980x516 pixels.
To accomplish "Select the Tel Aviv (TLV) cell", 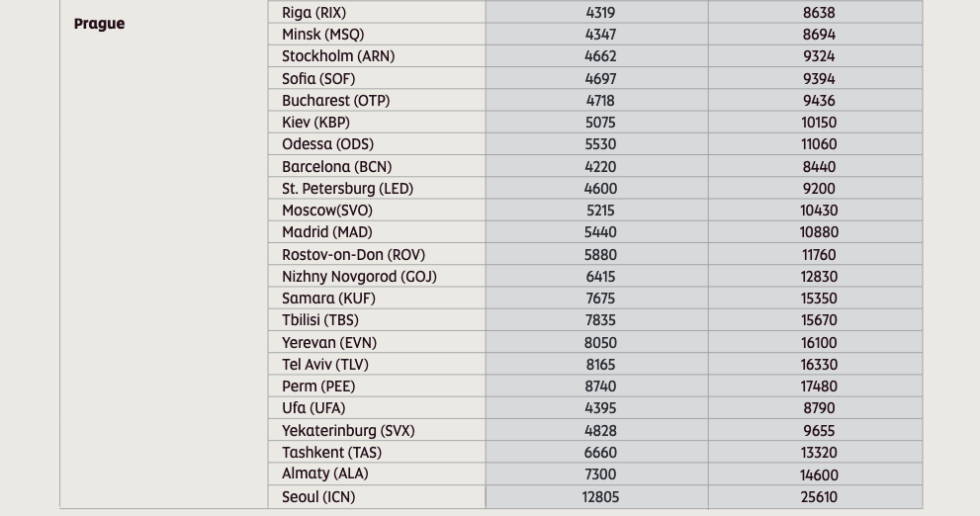I will 377,364.
